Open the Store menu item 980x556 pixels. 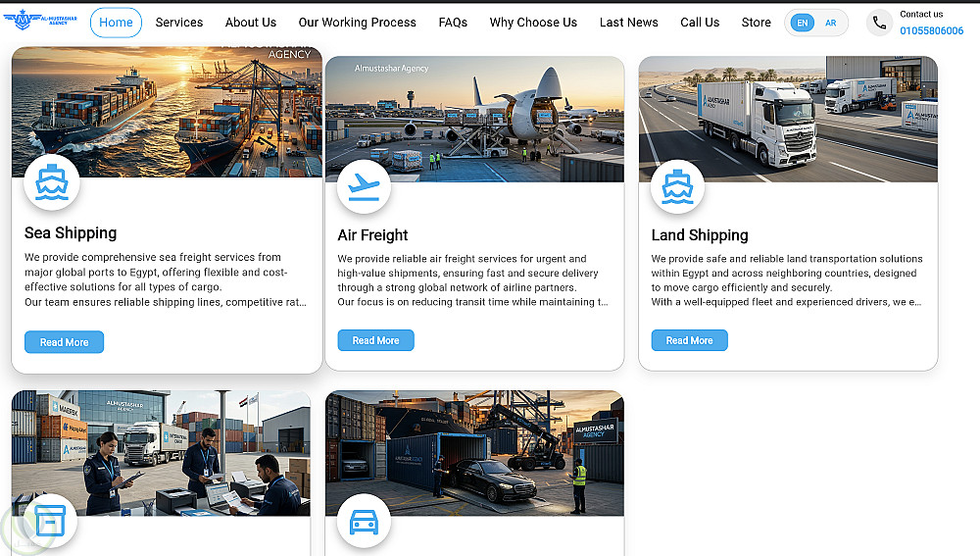(757, 23)
